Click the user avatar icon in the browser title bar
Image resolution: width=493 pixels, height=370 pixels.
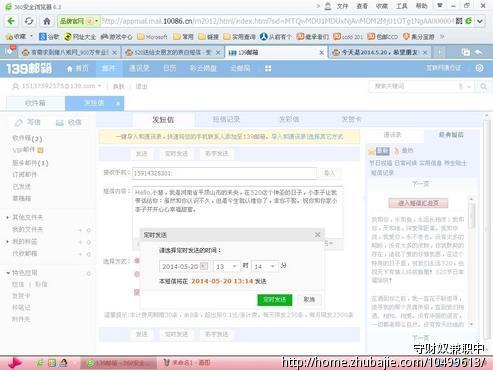328,6
